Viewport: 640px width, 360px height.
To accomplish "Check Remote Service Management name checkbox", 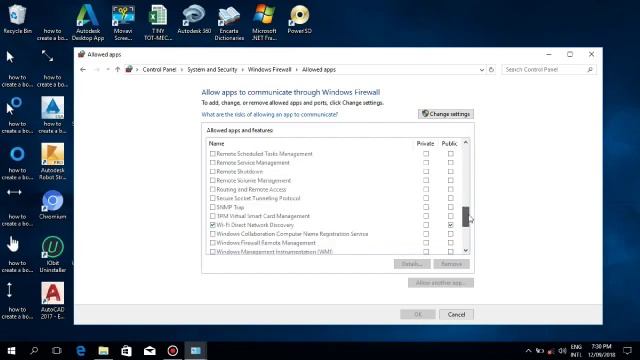I will point(213,163).
